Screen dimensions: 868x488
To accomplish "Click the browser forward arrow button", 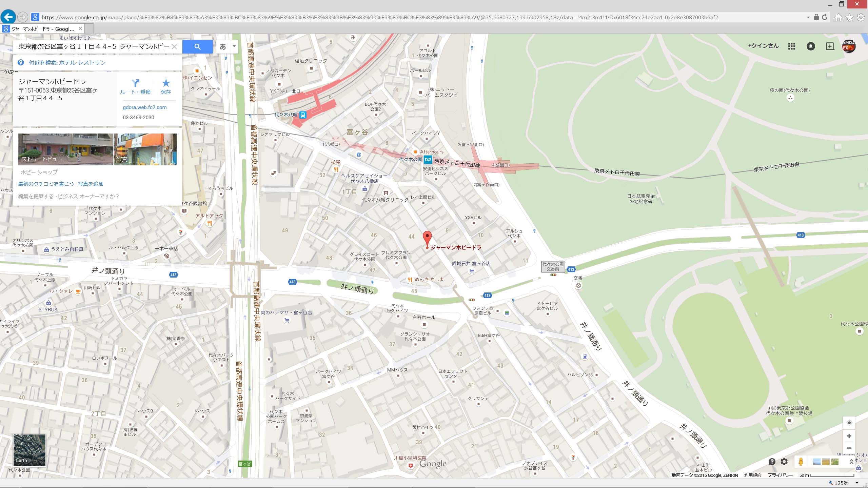I will pyautogui.click(x=23, y=17).
